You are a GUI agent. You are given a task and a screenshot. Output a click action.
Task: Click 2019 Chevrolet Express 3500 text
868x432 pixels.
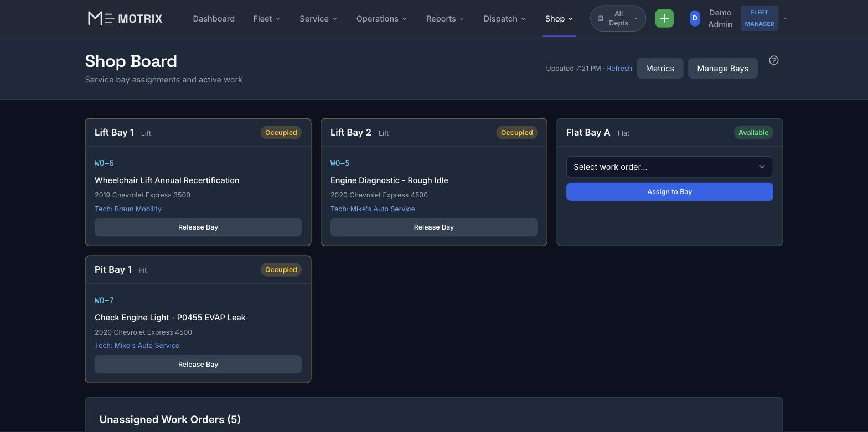point(142,195)
